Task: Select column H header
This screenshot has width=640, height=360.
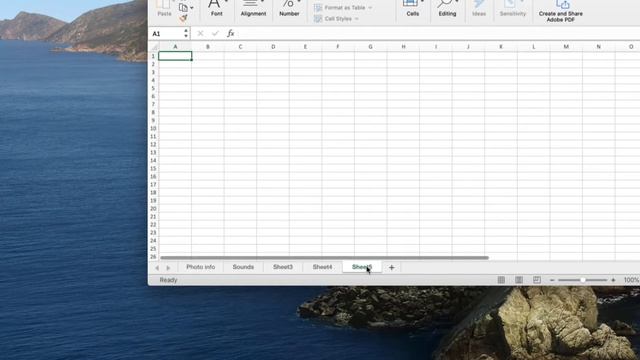Action: click(x=403, y=47)
